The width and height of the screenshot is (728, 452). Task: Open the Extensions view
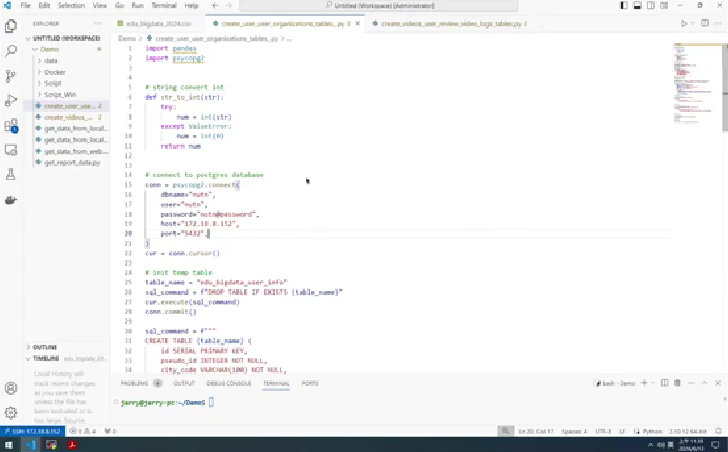point(11,125)
